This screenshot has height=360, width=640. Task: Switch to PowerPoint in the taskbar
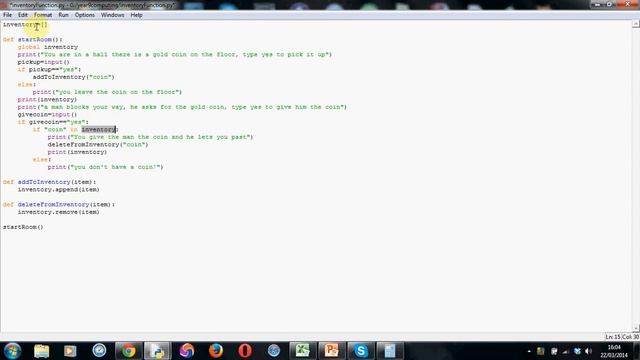pyautogui.click(x=331, y=351)
